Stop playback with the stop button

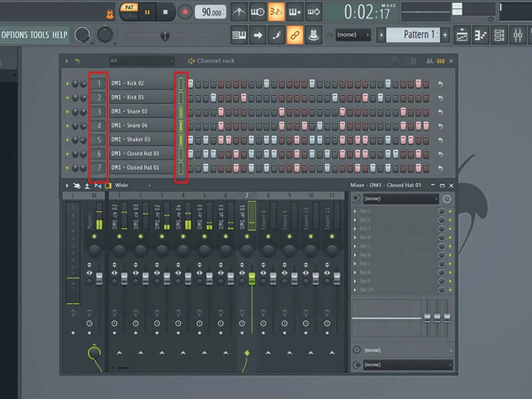pos(165,12)
